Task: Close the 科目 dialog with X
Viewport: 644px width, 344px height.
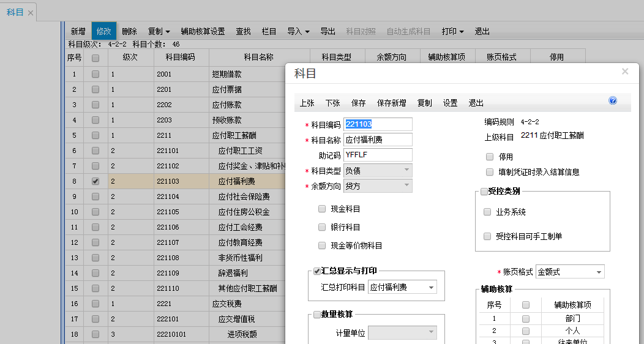Action: coord(625,72)
